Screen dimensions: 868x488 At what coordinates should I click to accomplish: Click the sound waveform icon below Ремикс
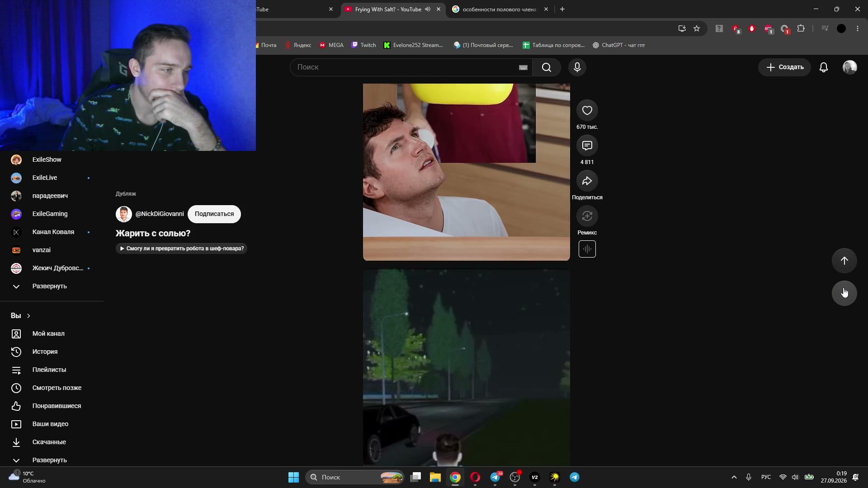(x=587, y=249)
